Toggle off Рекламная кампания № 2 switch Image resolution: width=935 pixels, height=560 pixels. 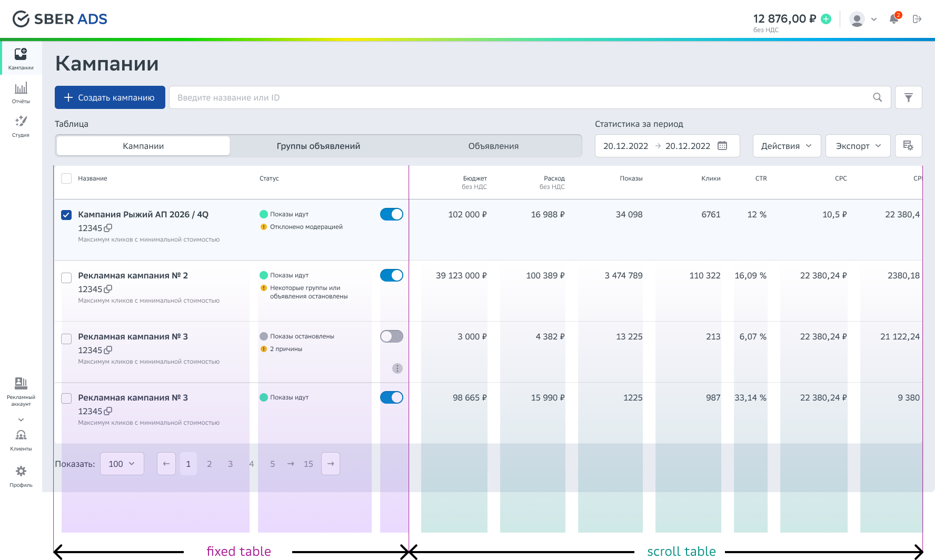[x=391, y=275]
